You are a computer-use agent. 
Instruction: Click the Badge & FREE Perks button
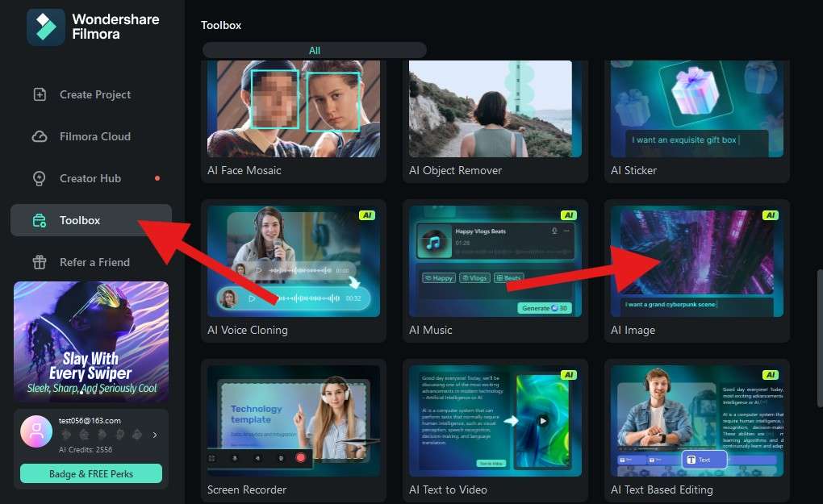91,473
